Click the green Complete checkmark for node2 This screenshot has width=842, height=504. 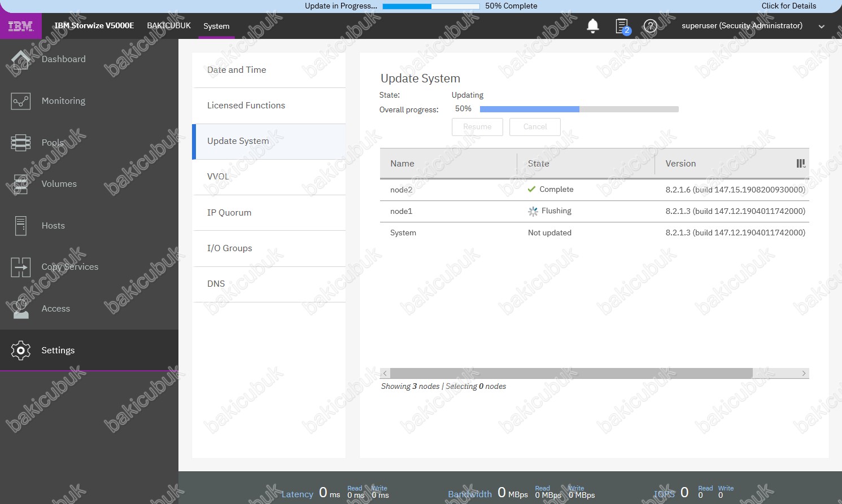click(531, 190)
